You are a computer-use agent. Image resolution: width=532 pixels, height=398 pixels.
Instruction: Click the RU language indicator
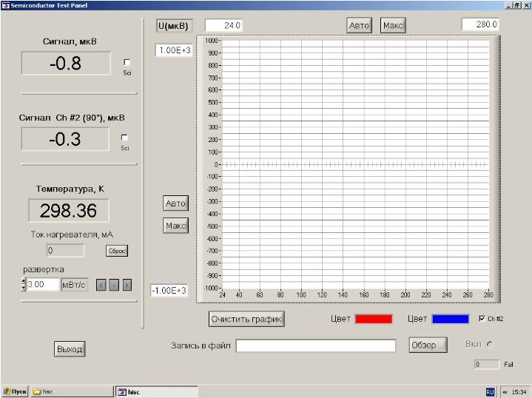tap(490, 392)
